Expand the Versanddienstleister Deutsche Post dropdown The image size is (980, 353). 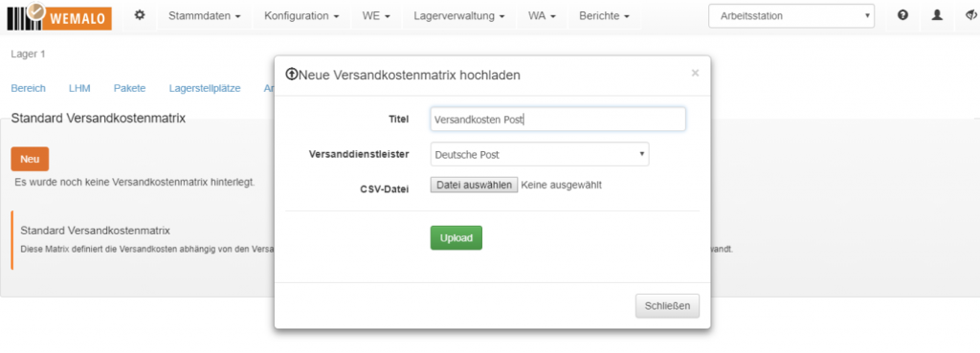[x=540, y=154]
